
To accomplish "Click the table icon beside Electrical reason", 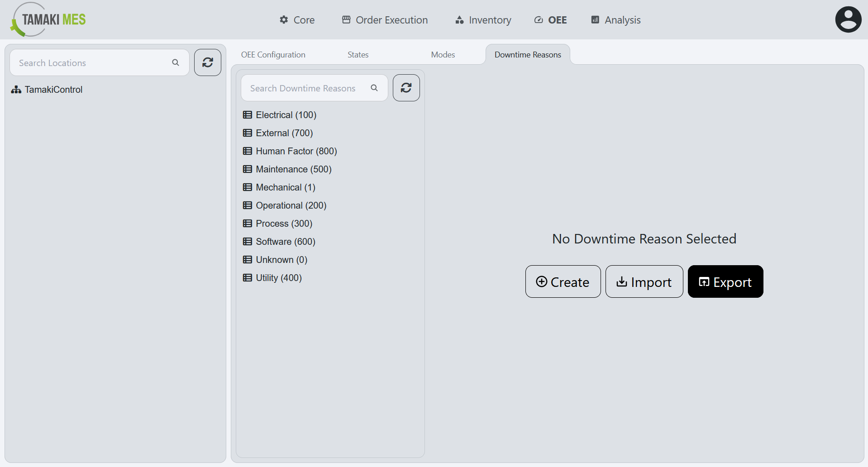I will [247, 114].
